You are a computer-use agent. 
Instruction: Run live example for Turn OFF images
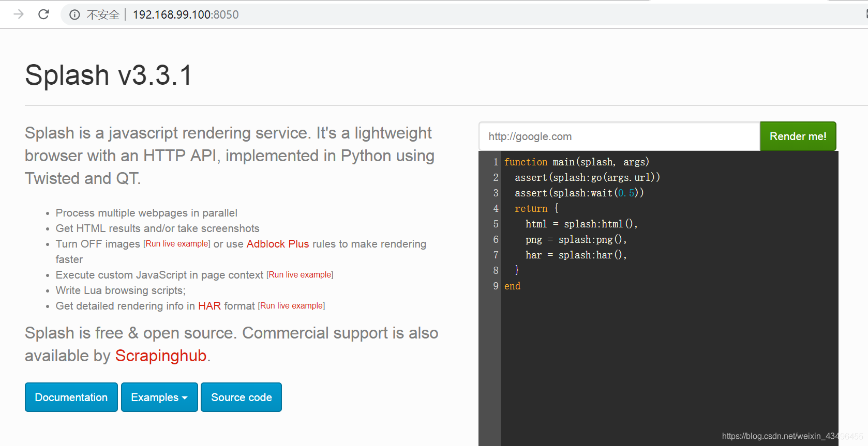pos(177,244)
